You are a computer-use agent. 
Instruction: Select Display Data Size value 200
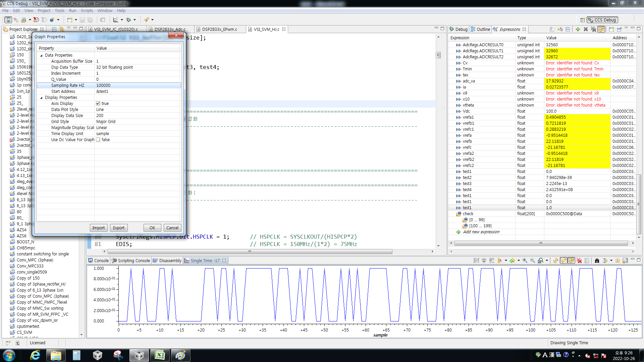click(138, 116)
